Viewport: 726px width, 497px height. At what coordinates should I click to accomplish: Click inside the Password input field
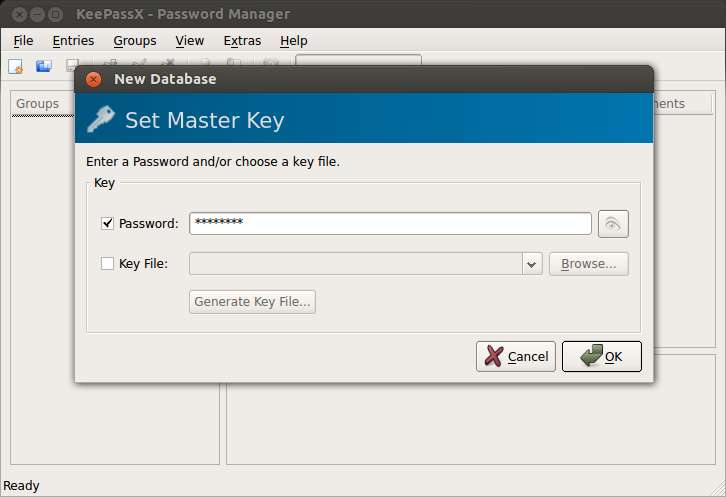pyautogui.click(x=390, y=224)
